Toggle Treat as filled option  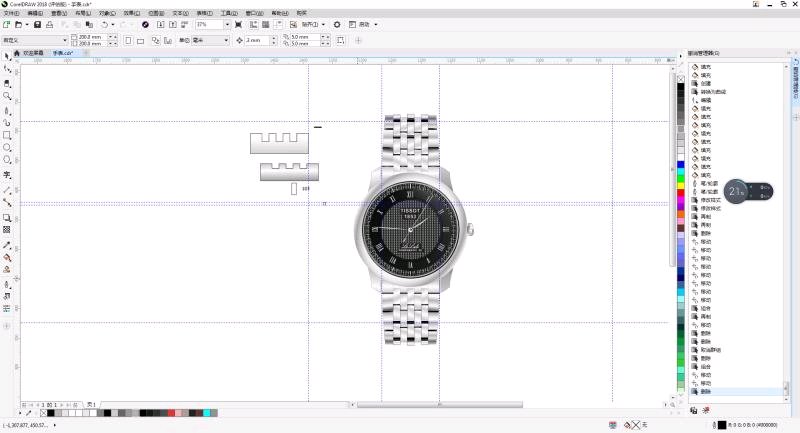(x=341, y=40)
